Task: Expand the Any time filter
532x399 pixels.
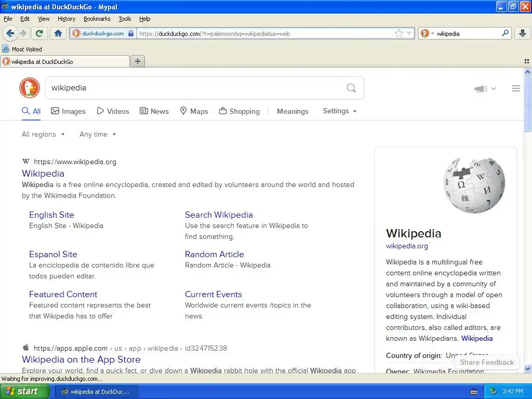Action: 98,135
